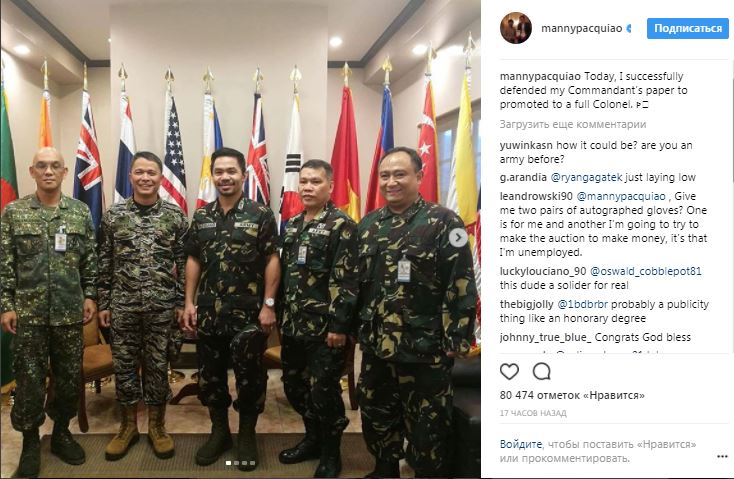The image size is (734, 479).
Task: Select the first carousel indicator dot
Action: (x=228, y=463)
